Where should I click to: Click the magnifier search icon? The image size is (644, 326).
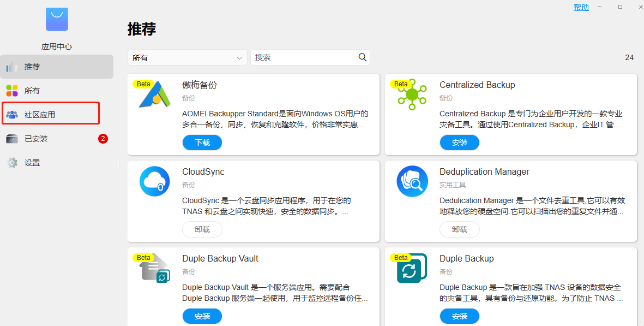click(362, 57)
